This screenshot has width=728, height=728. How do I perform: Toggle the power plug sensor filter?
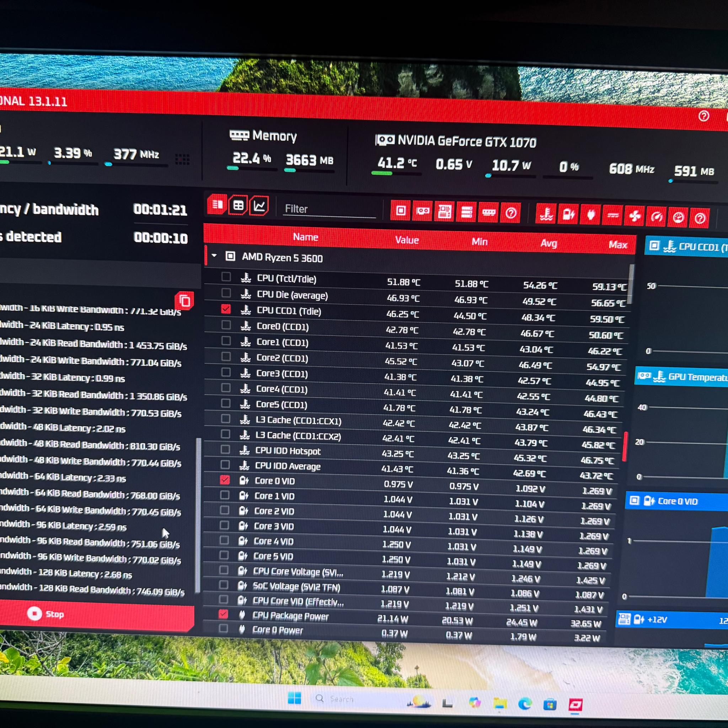pos(590,216)
